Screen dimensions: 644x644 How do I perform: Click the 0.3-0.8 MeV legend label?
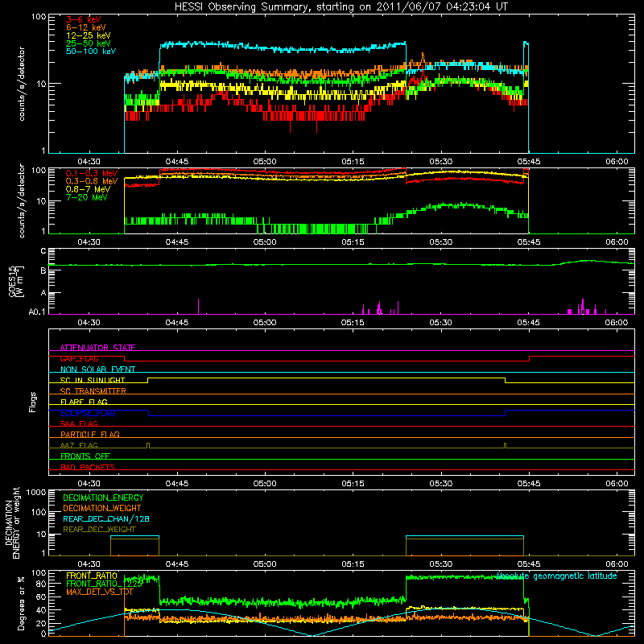tap(92, 181)
